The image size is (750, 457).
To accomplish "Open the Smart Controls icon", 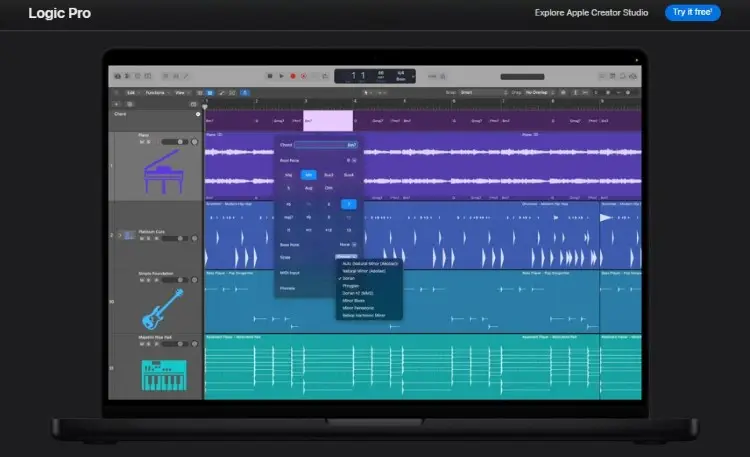I will [165, 76].
